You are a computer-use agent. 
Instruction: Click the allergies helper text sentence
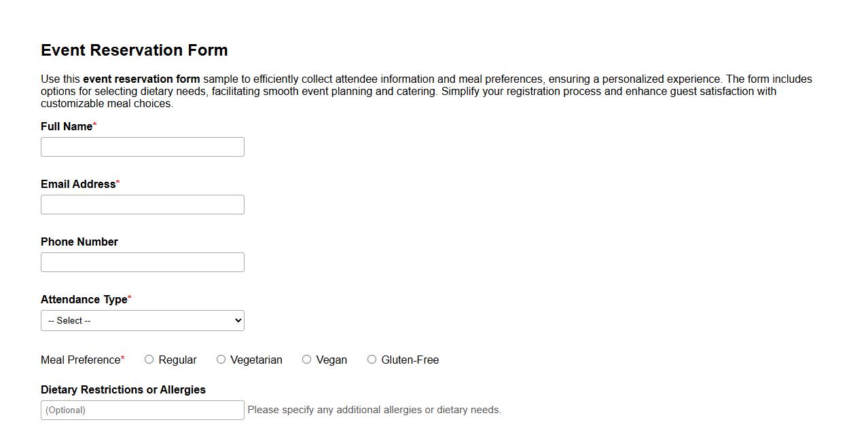374,410
